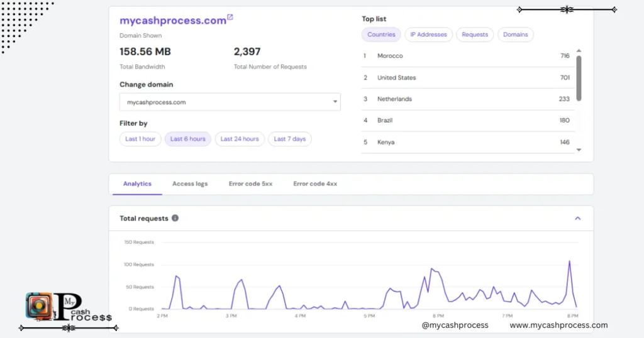Select the Kenya row
This screenshot has height=338, width=644.
(x=468, y=142)
